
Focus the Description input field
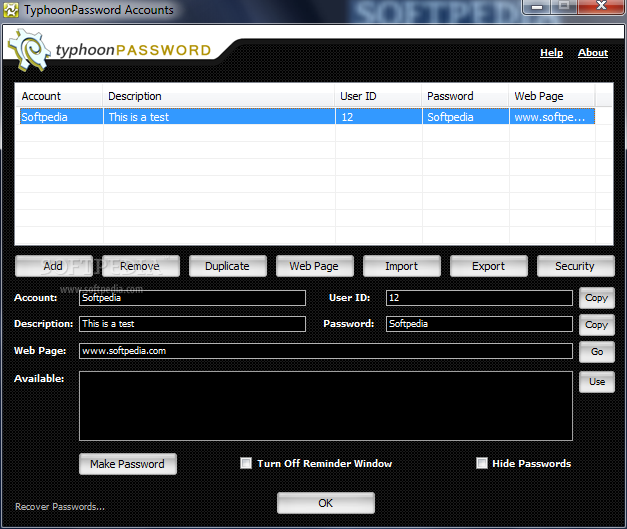click(192, 324)
